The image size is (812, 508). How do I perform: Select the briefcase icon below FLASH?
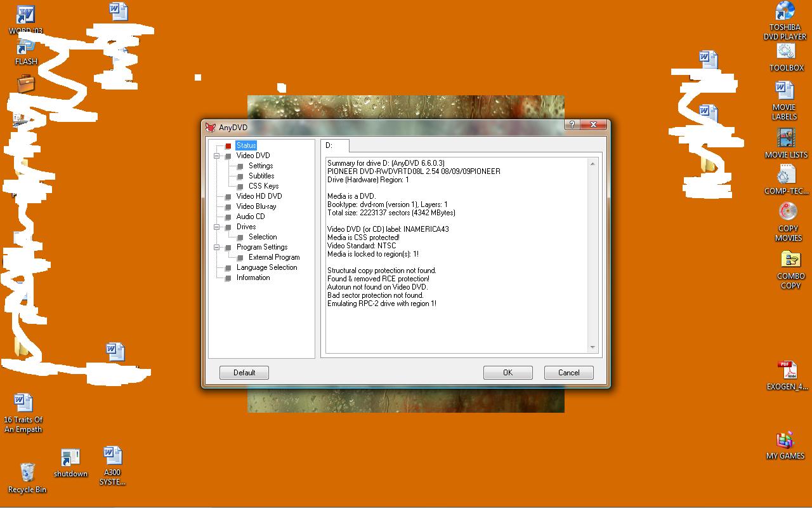(x=26, y=83)
